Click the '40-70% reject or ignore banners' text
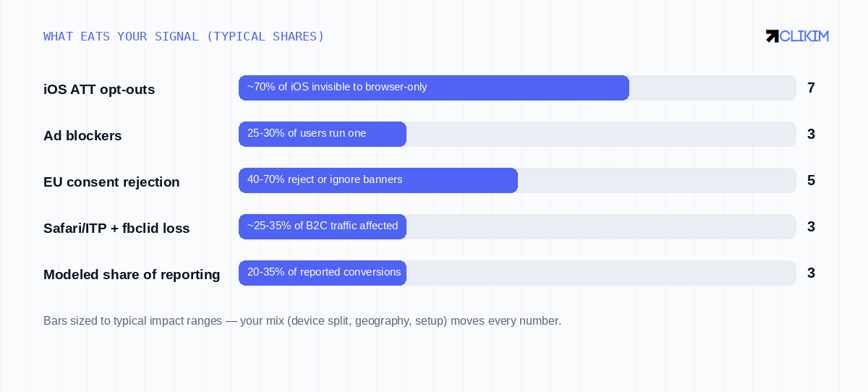Image resolution: width=868 pixels, height=392 pixels. pos(325,179)
